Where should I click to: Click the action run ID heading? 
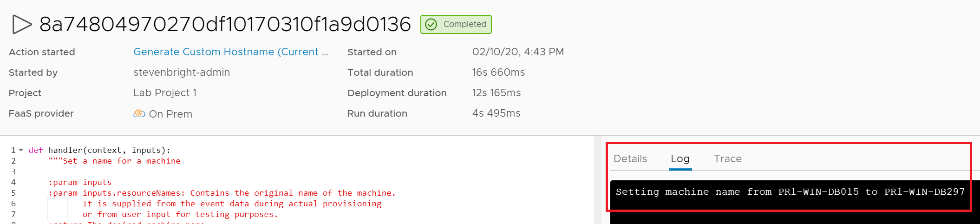point(225,25)
